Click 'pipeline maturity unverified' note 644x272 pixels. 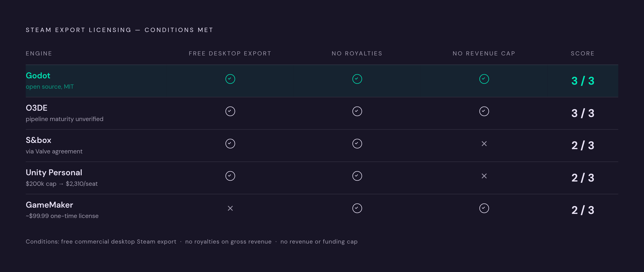pyautogui.click(x=65, y=119)
